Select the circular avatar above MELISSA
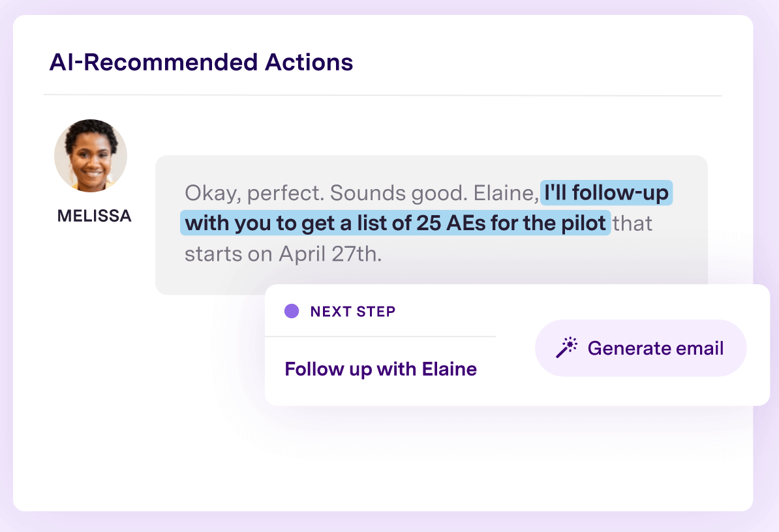Image resolution: width=779 pixels, height=532 pixels. point(91,156)
